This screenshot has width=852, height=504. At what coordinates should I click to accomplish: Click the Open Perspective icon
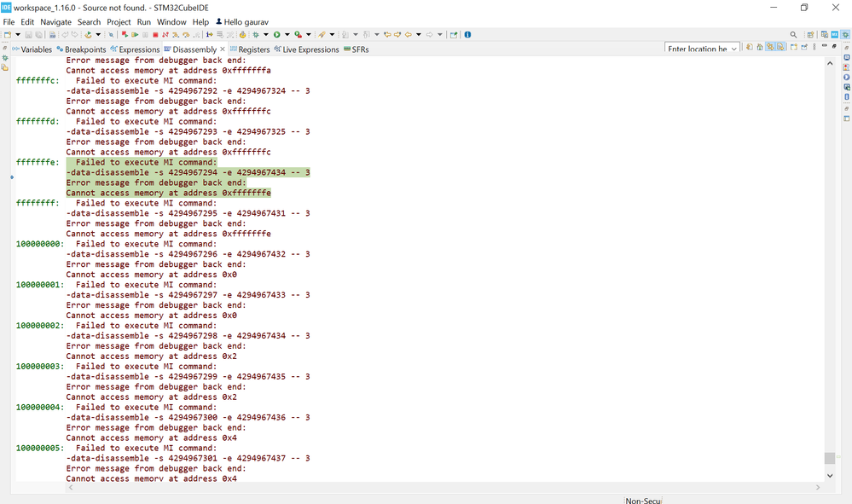(811, 35)
